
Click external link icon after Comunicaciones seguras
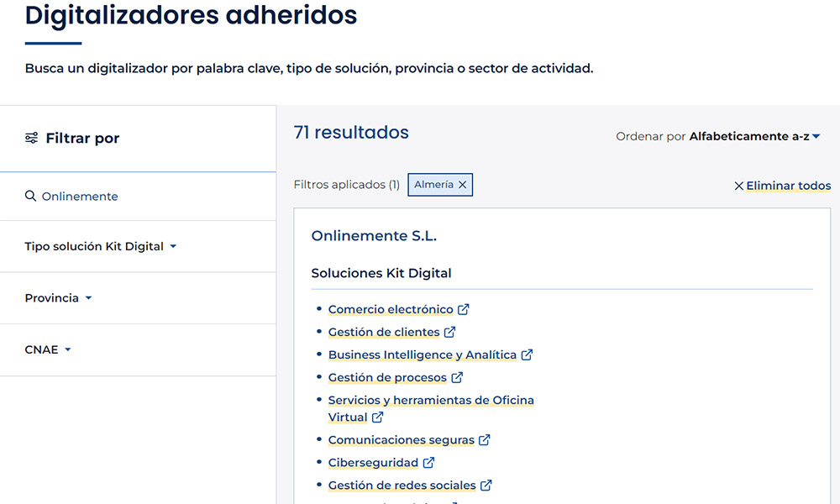485,439
